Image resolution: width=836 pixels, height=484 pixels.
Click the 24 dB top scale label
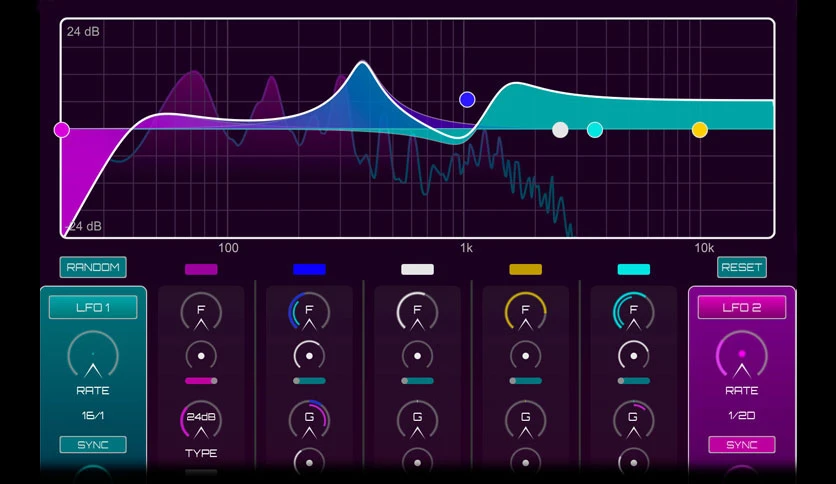point(83,31)
